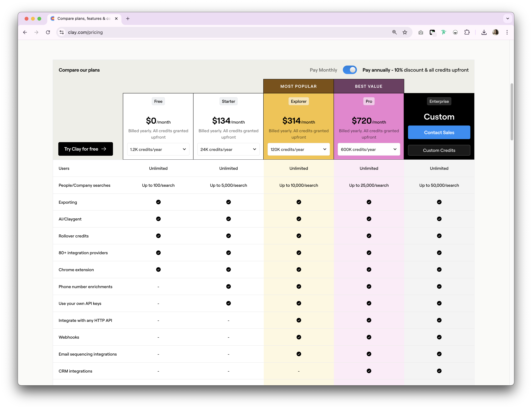This screenshot has height=409, width=532.
Task: Open a new browser tab
Action: point(128,19)
